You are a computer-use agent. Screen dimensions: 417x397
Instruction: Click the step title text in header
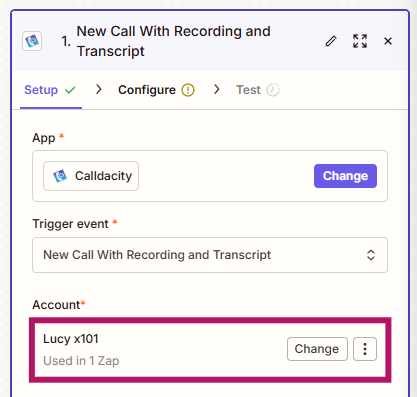point(173,41)
